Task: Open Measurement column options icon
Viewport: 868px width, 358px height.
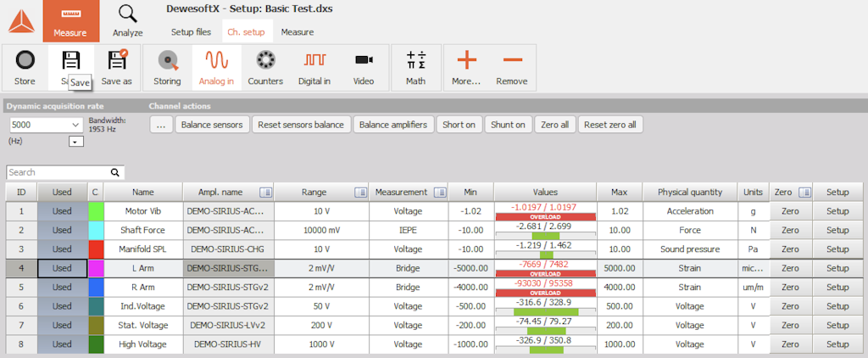Action: 440,193
